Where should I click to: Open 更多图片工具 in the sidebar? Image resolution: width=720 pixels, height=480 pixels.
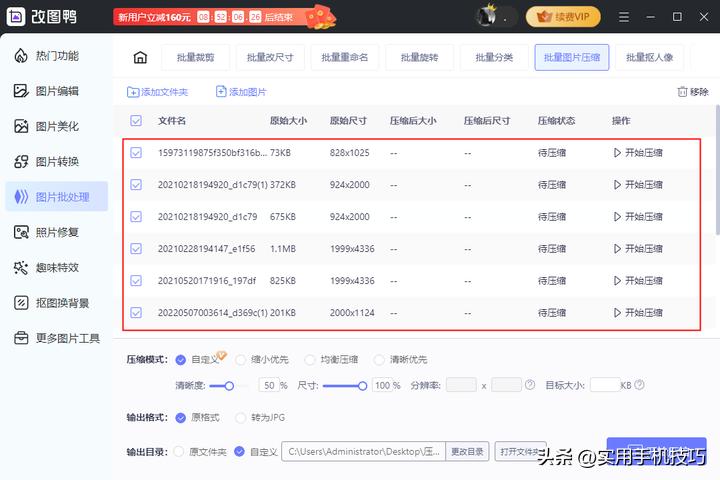point(57,338)
